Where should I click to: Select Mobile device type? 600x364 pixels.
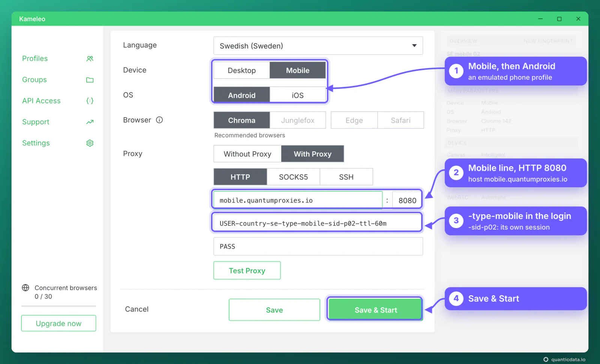coord(298,70)
